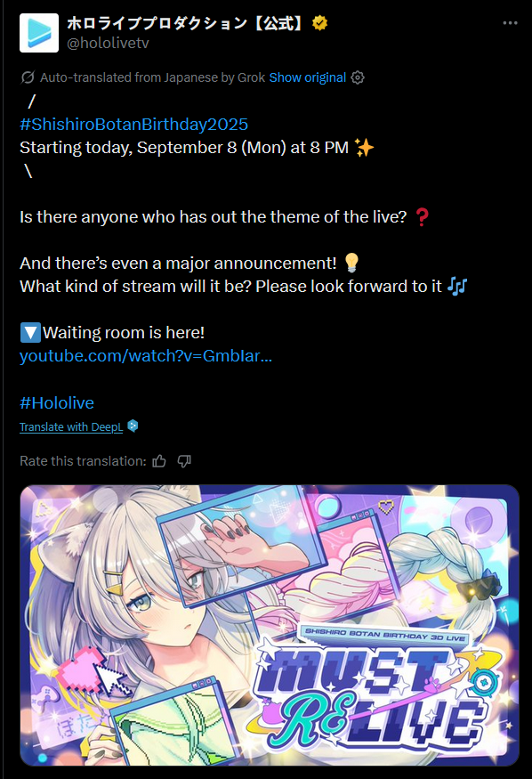Click Translate with DeepL link
532x779 pixels.
[71, 426]
